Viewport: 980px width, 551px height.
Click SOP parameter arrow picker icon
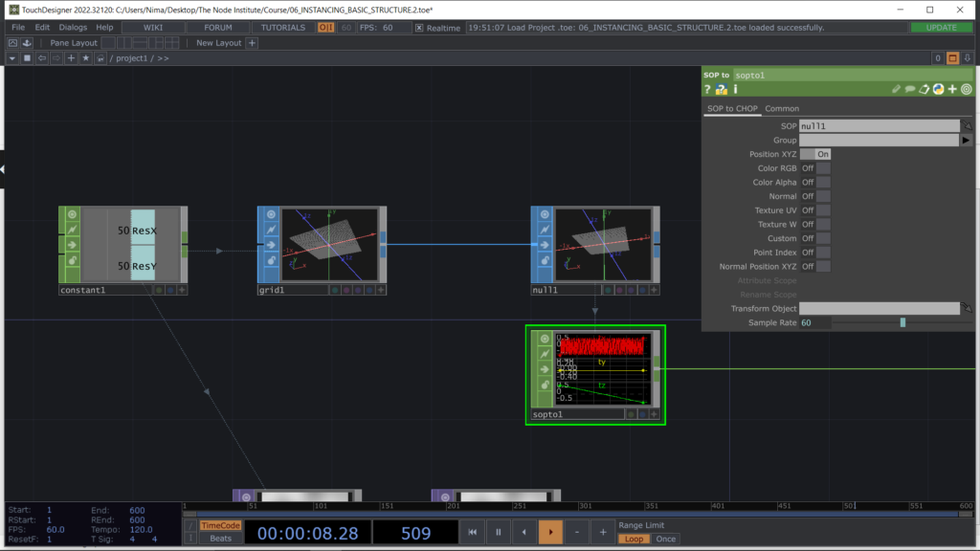point(967,125)
